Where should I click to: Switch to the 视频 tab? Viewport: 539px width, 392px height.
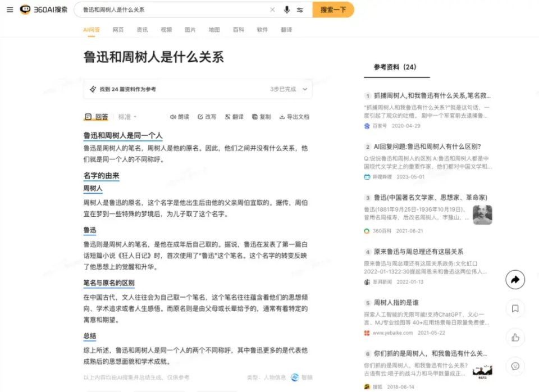point(166,30)
